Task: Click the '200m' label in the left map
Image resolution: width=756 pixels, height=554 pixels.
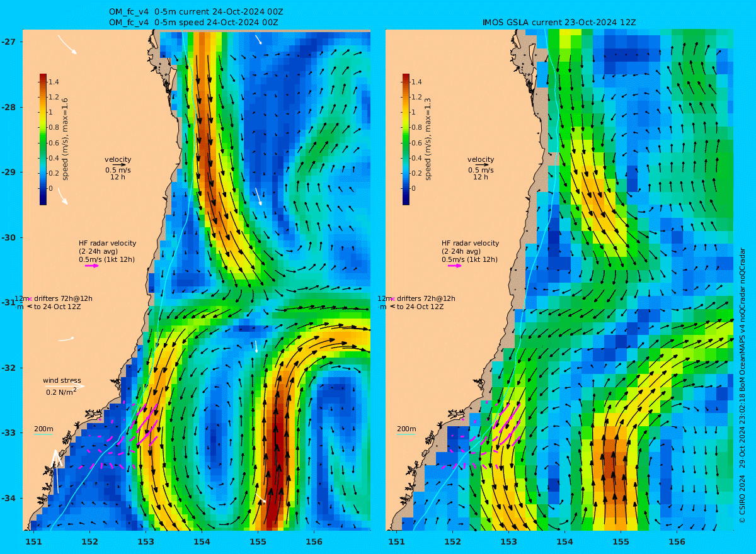Action: pyautogui.click(x=43, y=429)
